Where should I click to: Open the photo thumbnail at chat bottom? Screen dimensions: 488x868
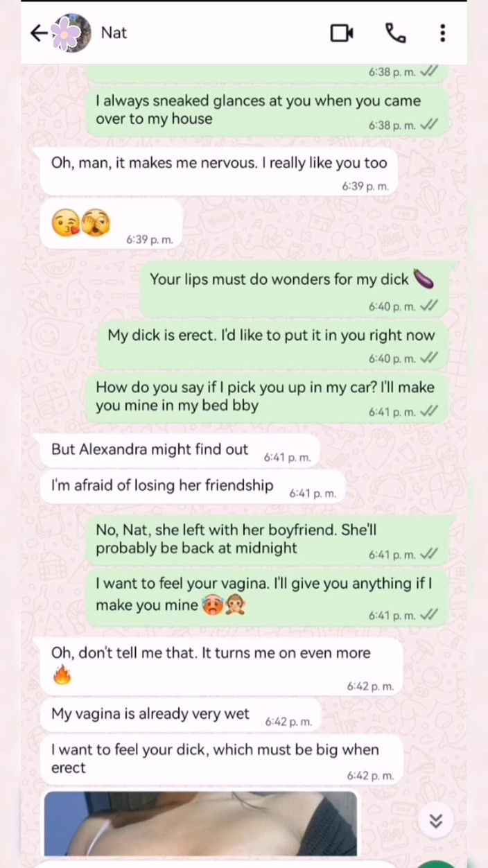coord(200,824)
